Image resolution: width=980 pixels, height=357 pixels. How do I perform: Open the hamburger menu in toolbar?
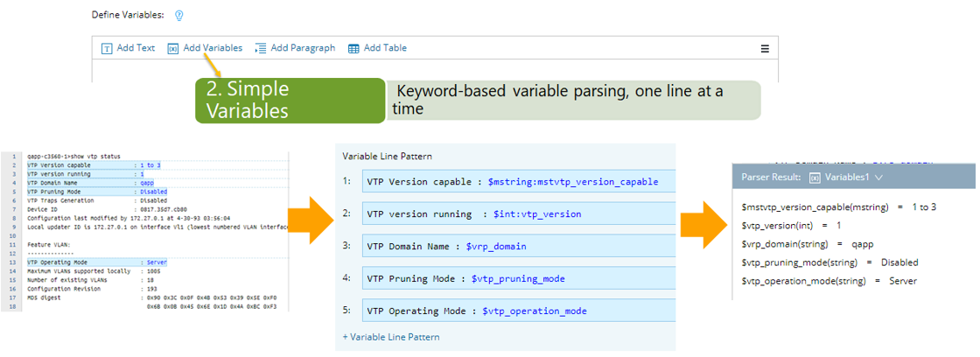click(x=765, y=49)
